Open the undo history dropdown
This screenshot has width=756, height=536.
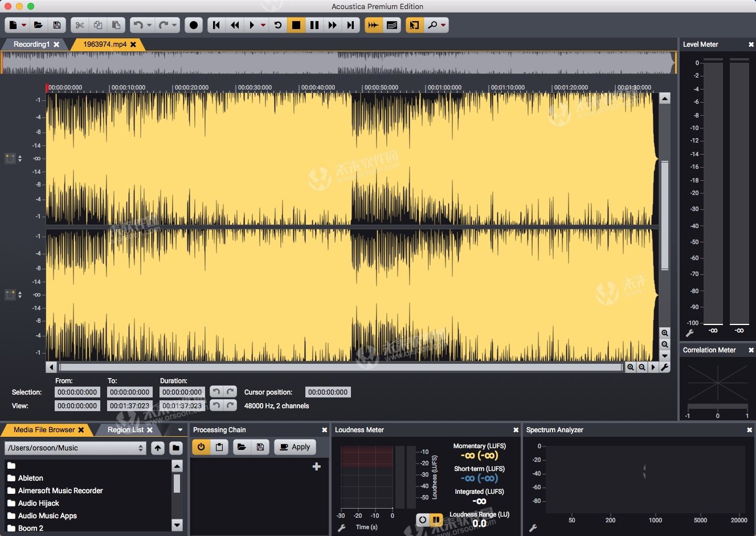tap(149, 25)
